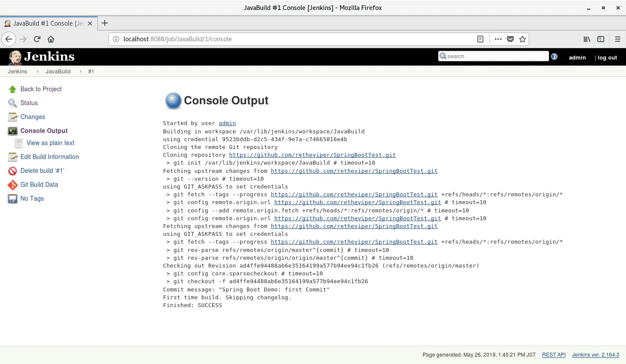Go to the browser home icon
This screenshot has width=626, height=364.
[51, 39]
